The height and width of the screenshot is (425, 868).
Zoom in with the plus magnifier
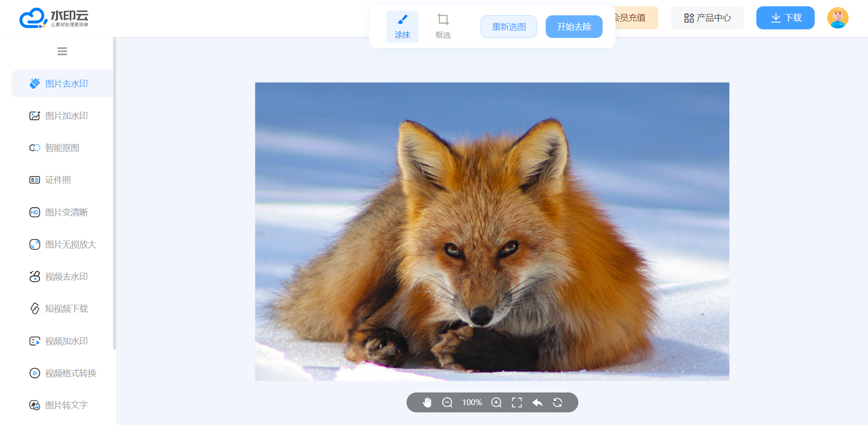click(496, 402)
